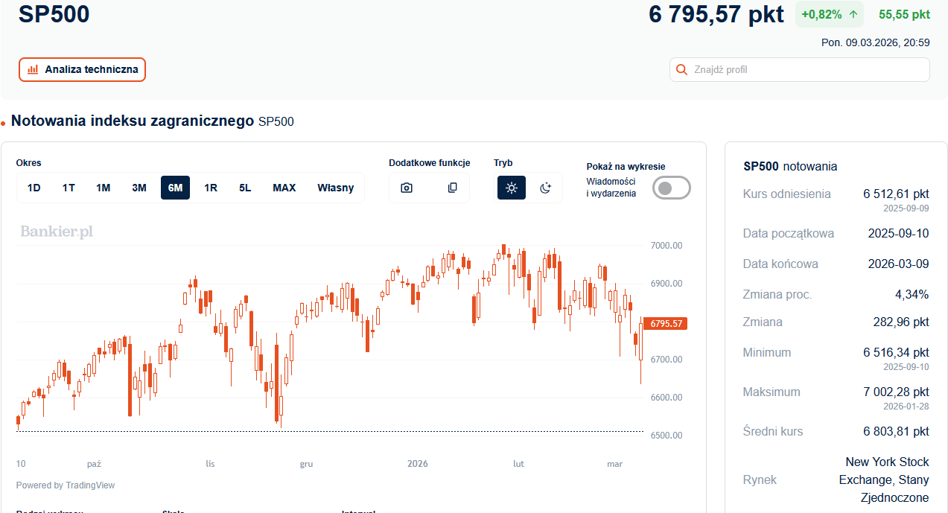The height and width of the screenshot is (513, 948).
Task: Click the Bankier.pl watermark logo
Action: 57,231
